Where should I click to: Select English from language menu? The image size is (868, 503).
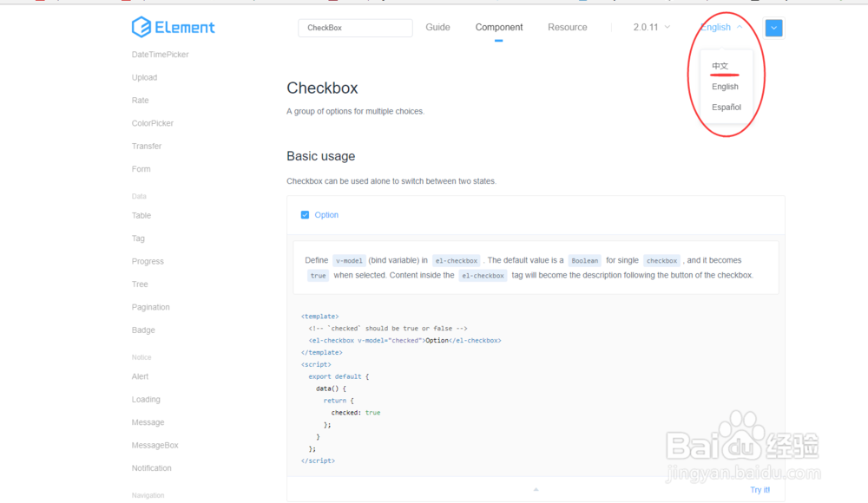pos(725,87)
